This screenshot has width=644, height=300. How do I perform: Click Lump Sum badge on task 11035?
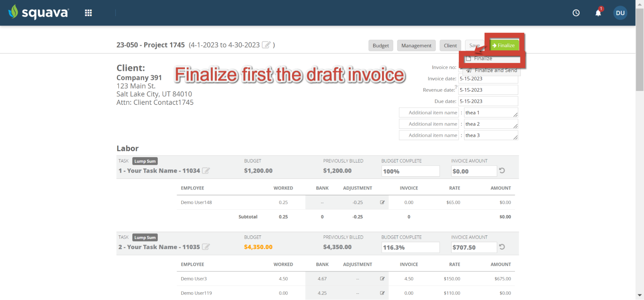145,237
